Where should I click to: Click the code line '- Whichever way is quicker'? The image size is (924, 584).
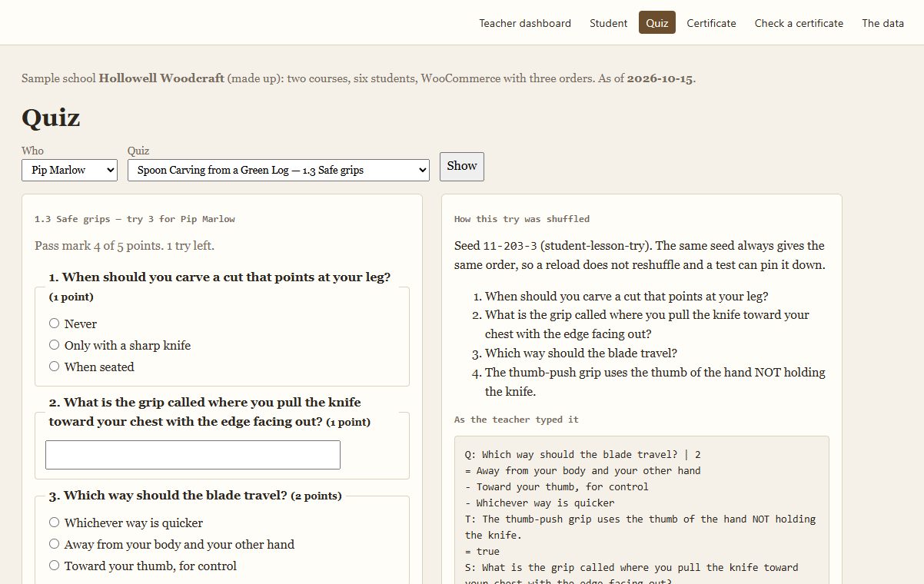click(540, 503)
